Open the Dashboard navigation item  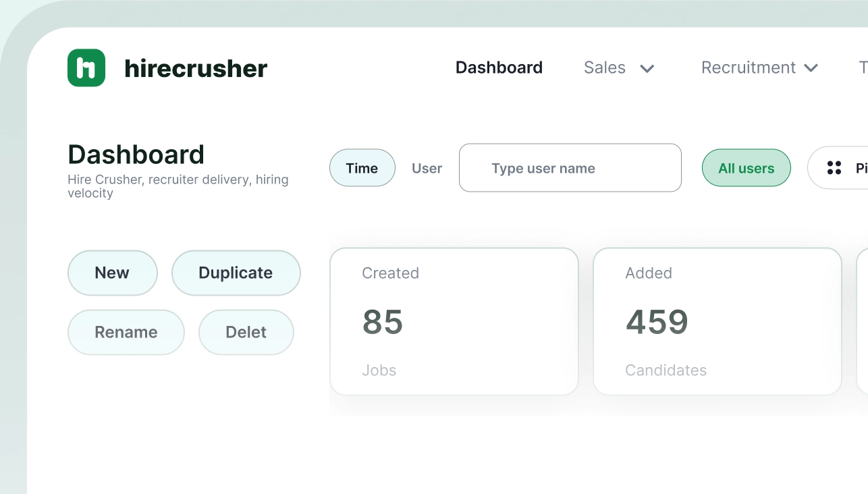click(499, 67)
